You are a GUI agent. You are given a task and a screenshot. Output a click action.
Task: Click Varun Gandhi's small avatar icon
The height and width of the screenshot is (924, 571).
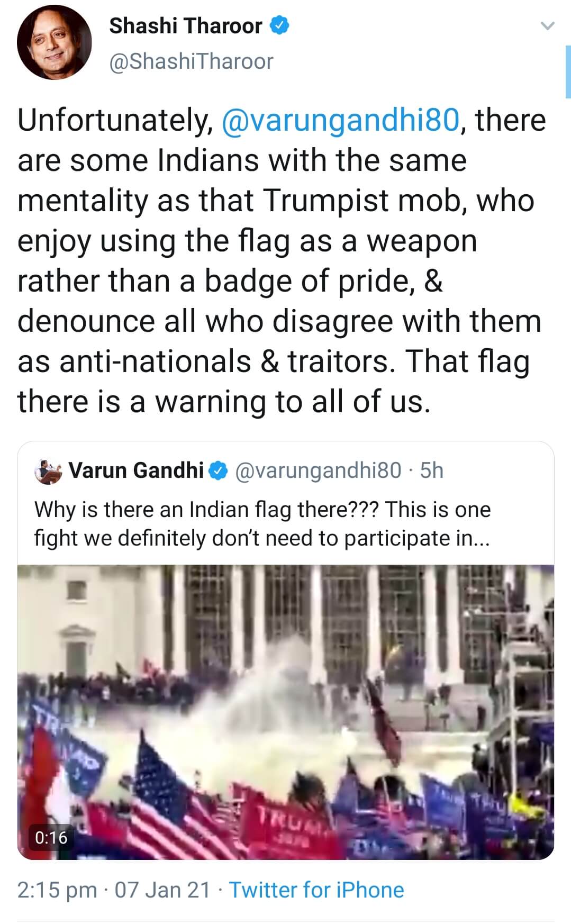[x=49, y=470]
